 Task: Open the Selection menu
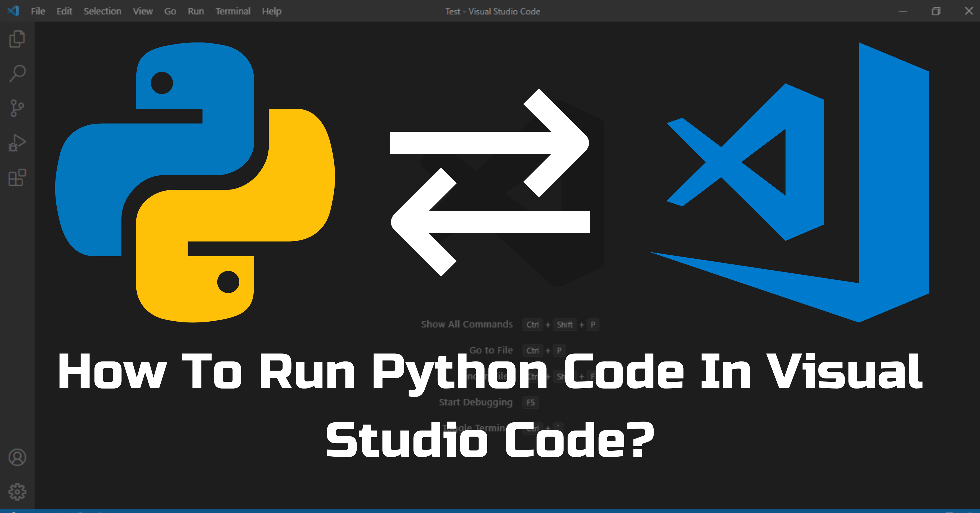(102, 11)
